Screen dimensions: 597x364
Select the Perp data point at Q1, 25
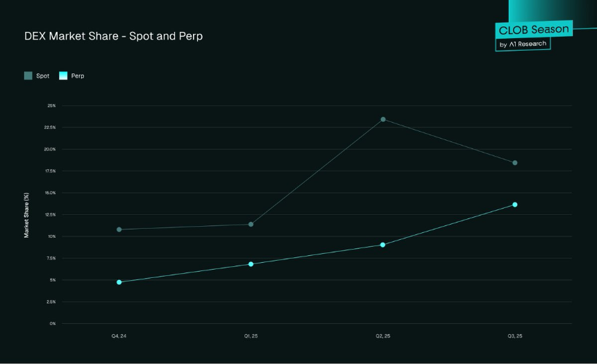(x=251, y=264)
